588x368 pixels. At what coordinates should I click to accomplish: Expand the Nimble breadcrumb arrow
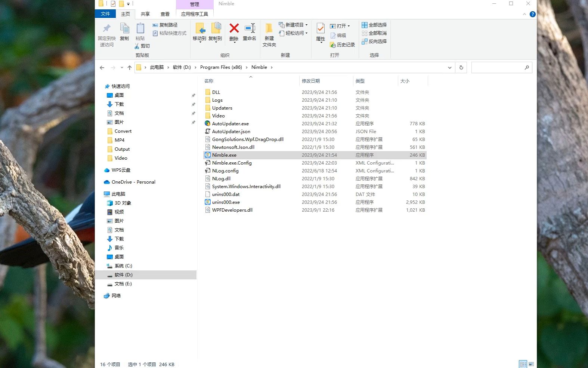tap(272, 67)
